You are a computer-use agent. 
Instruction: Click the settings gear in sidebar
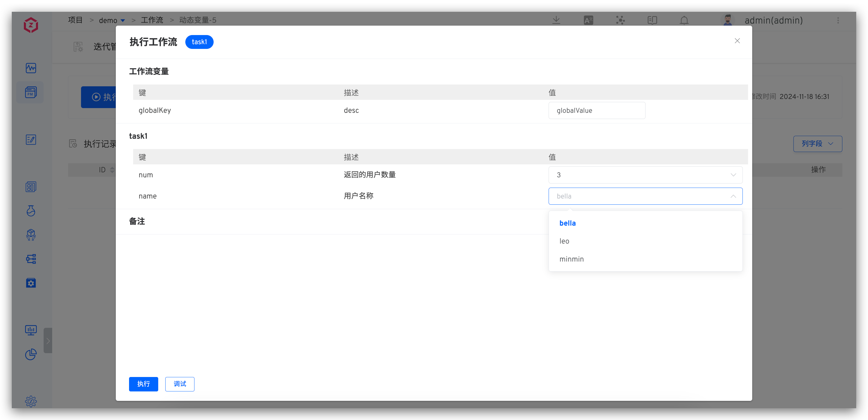point(31,401)
